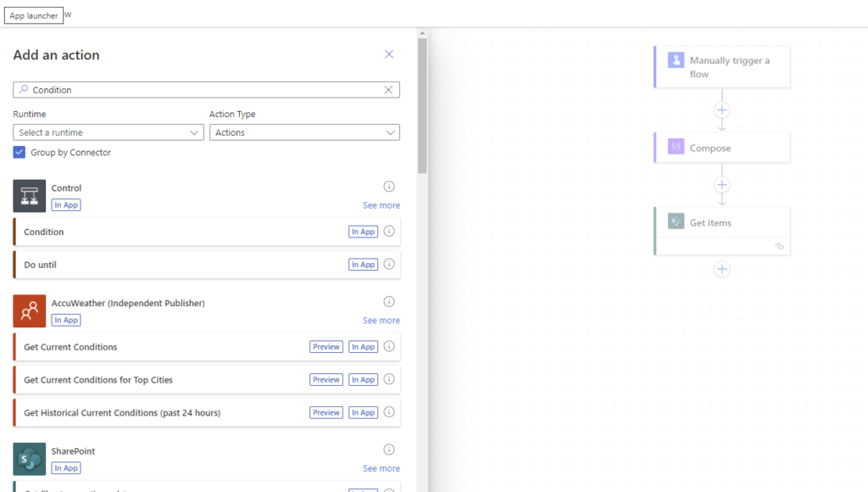Click In App badge on Historical Conditions row

(363, 412)
